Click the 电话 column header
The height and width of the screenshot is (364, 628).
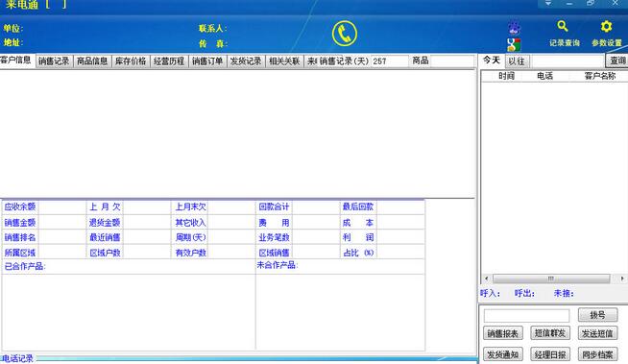pos(544,76)
